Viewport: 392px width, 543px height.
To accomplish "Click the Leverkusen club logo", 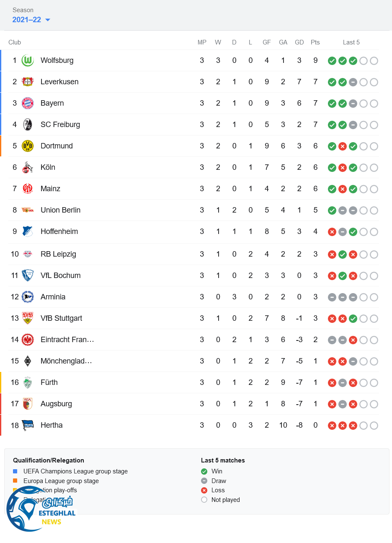I will click(x=28, y=82).
